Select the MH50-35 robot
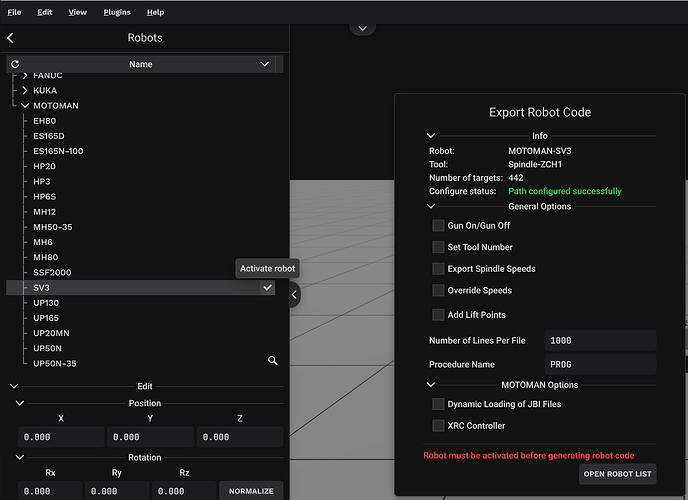Viewport: 688px width, 500px height. (x=53, y=227)
